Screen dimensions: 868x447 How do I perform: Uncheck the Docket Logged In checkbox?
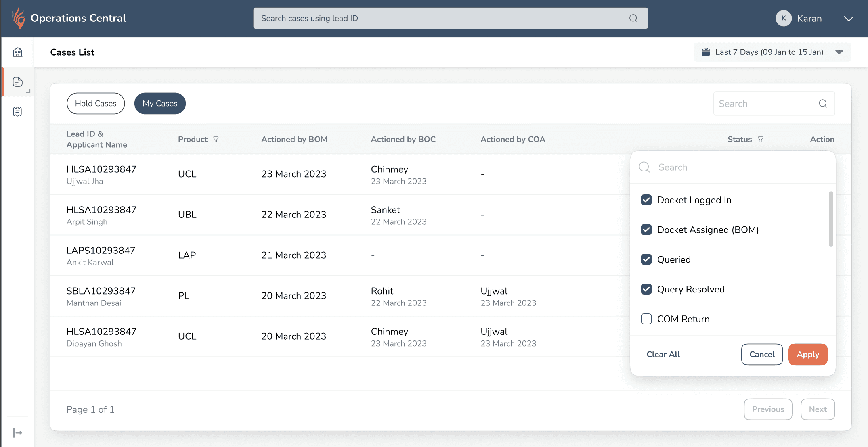point(646,200)
